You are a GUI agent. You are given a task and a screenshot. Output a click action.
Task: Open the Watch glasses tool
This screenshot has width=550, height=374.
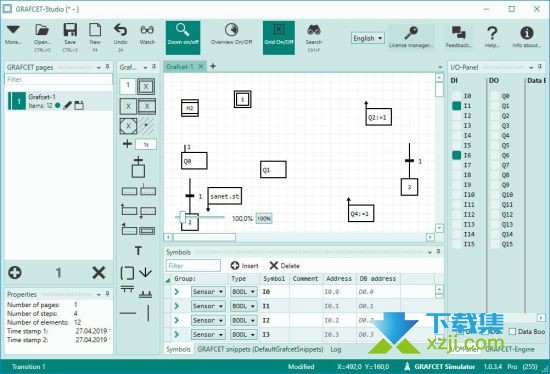tap(147, 30)
